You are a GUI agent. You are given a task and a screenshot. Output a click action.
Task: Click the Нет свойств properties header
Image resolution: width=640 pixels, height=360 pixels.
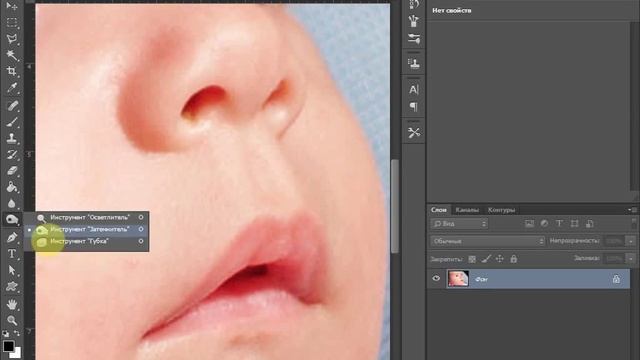451,10
